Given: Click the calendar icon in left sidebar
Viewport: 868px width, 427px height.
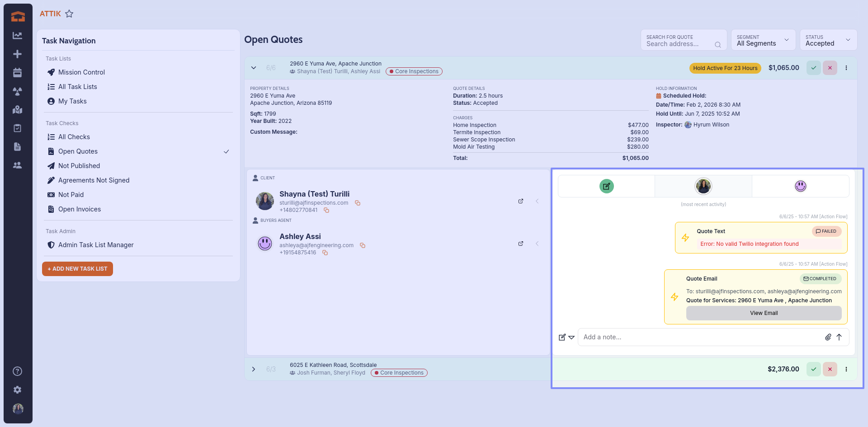Looking at the screenshot, I should click(17, 73).
